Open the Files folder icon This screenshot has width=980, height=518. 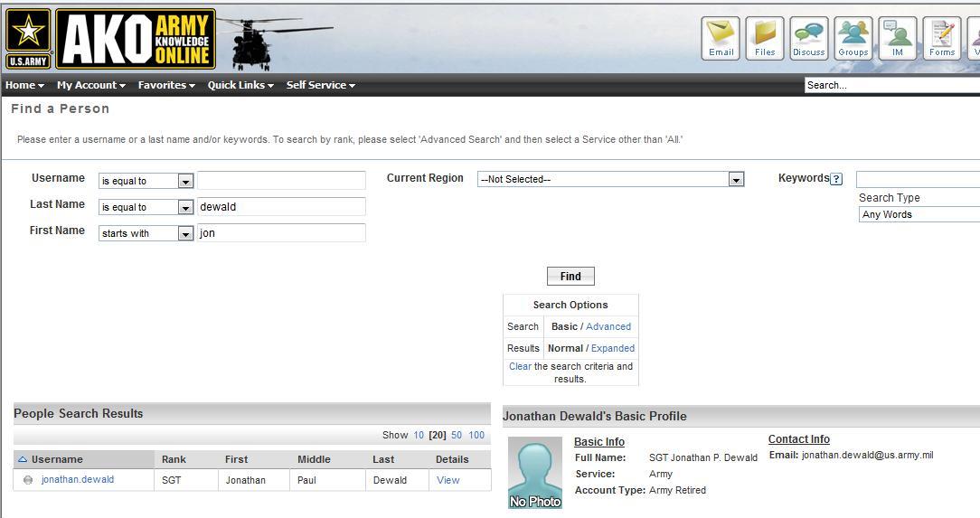click(765, 39)
